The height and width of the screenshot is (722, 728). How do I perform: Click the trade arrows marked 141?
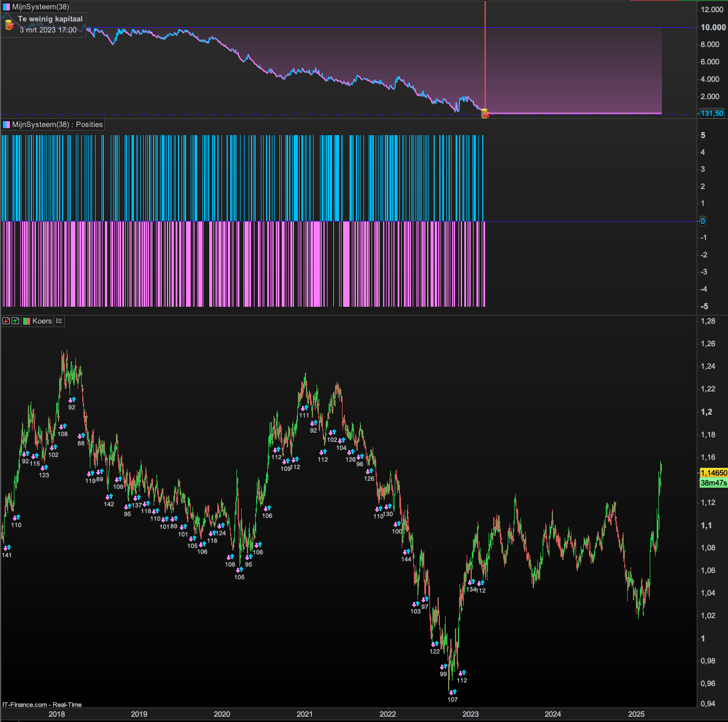pos(7,547)
